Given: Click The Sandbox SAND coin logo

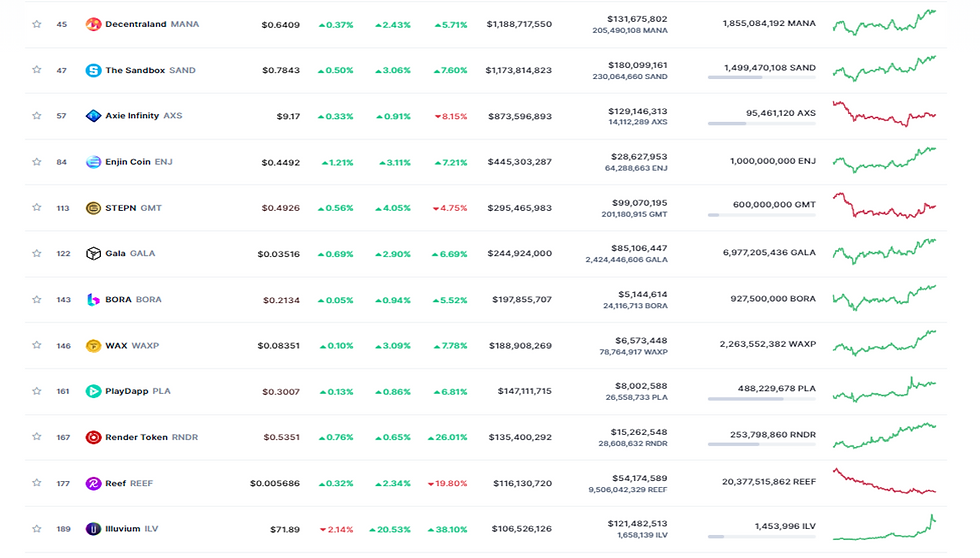Looking at the screenshot, I should [94, 70].
